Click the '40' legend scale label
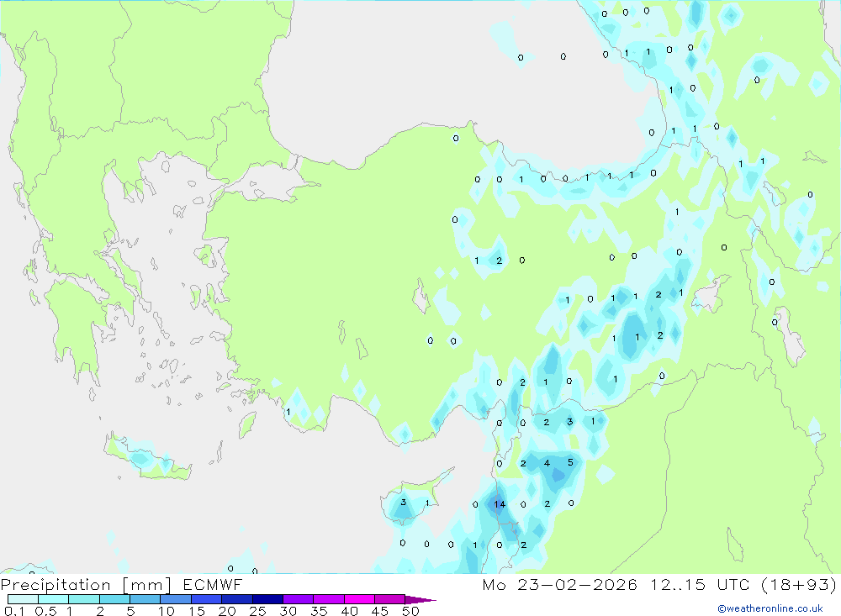This screenshot has width=841, height=616. tap(349, 611)
